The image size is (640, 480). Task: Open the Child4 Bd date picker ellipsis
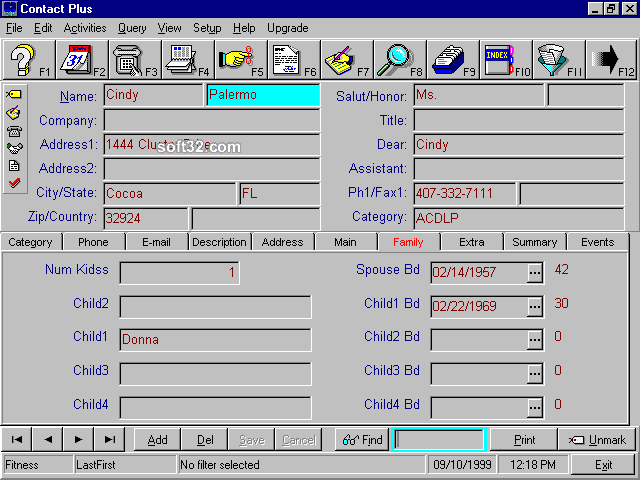[534, 408]
